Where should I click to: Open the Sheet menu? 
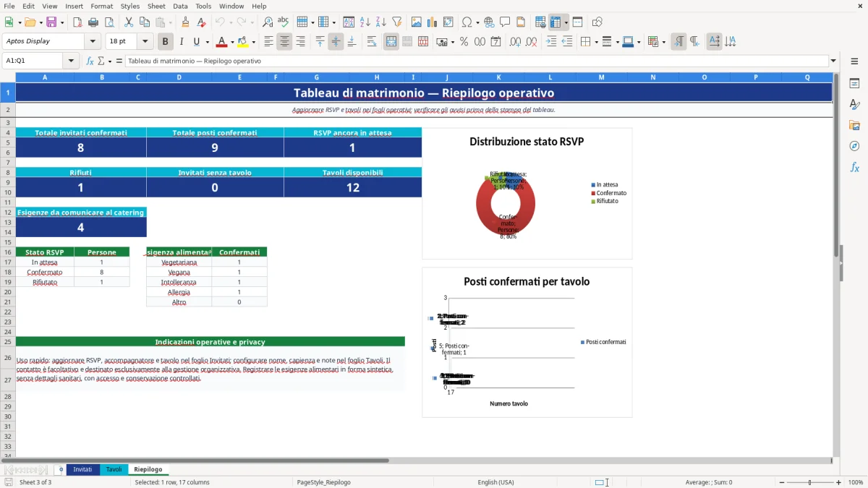click(x=156, y=6)
